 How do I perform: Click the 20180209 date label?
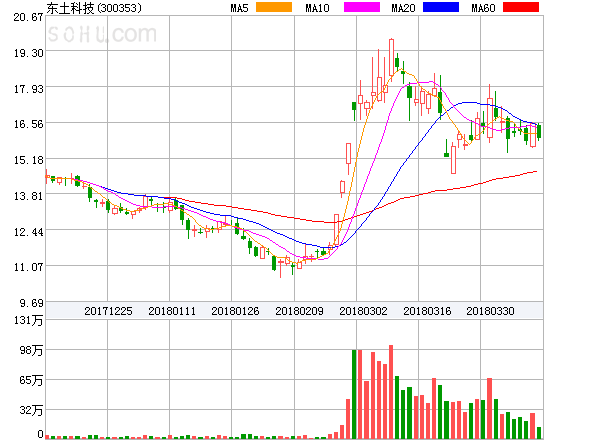pos(299,311)
